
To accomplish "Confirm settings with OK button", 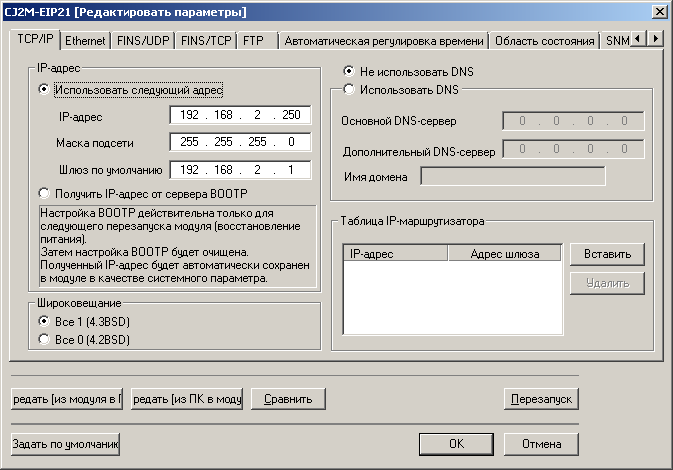I will (455, 443).
